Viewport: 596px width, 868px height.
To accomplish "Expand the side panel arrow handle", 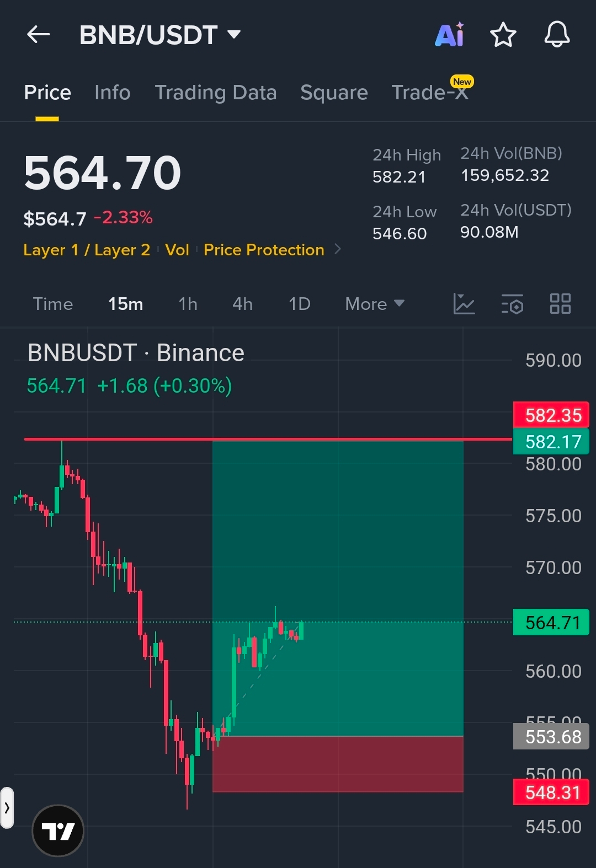I will point(7,808).
